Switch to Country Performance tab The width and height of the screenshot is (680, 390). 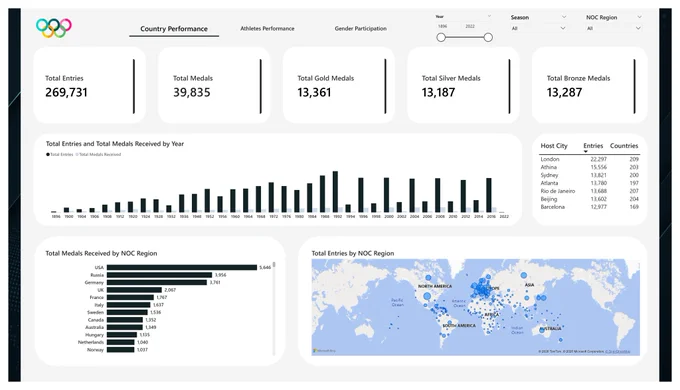[174, 29]
